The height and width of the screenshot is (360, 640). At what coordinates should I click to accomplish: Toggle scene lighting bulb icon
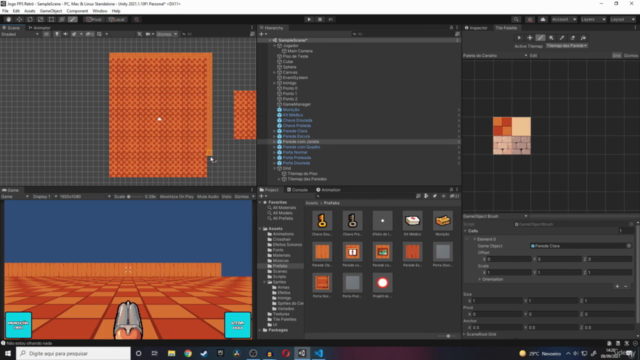(57, 34)
